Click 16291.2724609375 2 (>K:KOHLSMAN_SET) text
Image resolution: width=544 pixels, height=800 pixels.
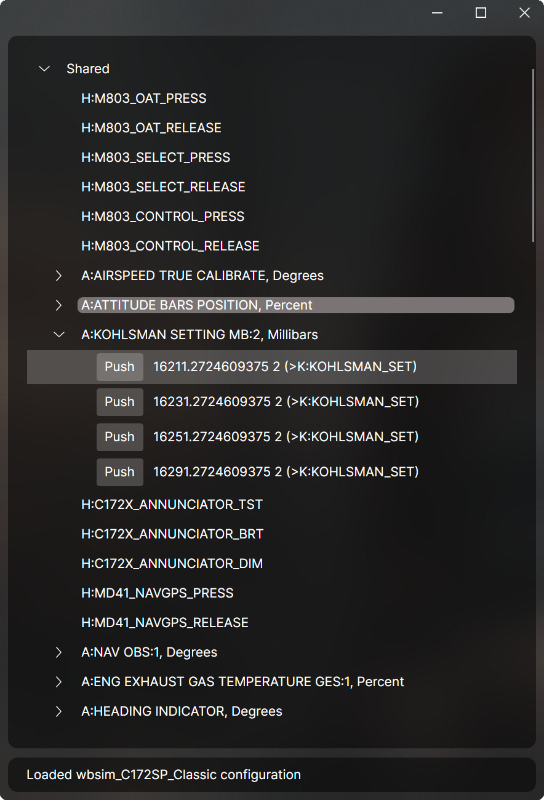pos(286,472)
